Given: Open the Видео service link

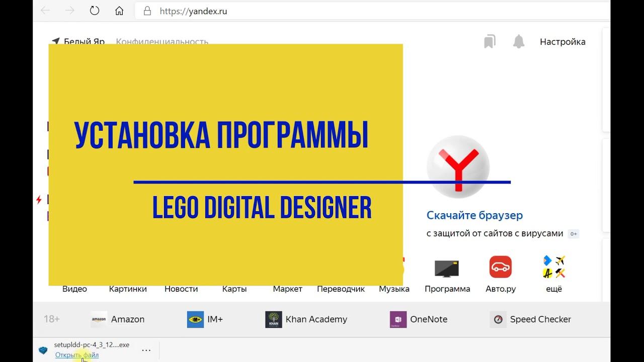Looking at the screenshot, I should coord(74,289).
